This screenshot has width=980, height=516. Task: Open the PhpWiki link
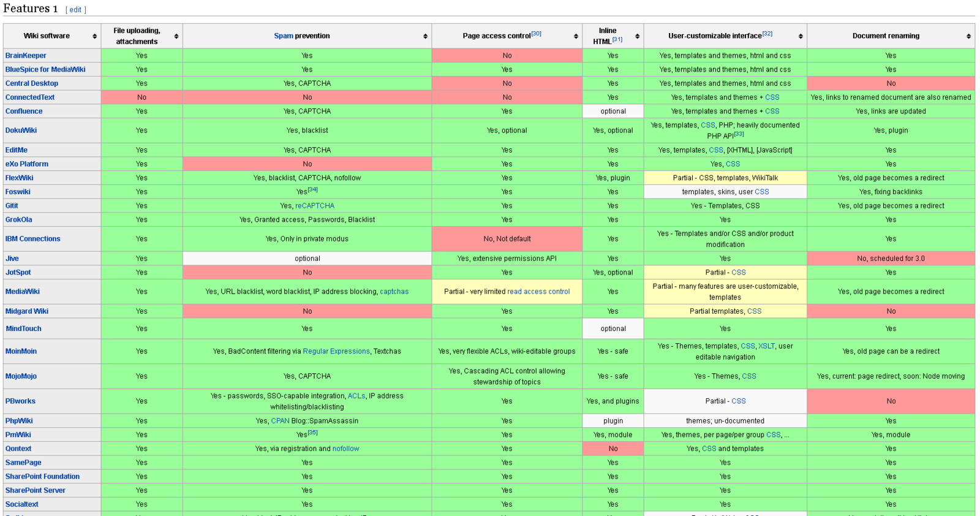19,421
